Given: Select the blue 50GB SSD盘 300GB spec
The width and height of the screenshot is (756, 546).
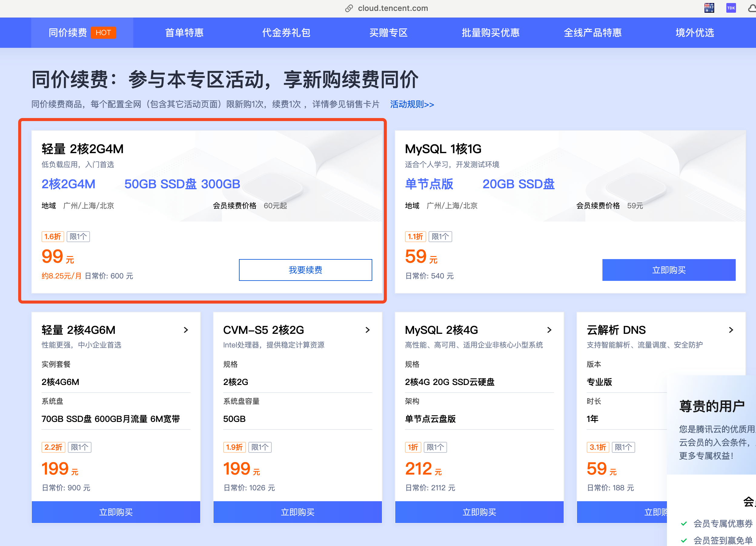Looking at the screenshot, I should tap(182, 184).
